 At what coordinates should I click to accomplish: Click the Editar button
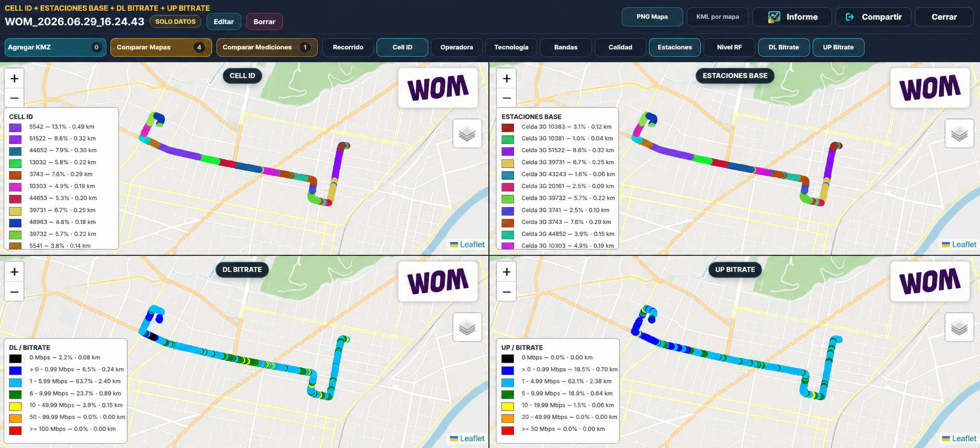click(x=223, y=22)
